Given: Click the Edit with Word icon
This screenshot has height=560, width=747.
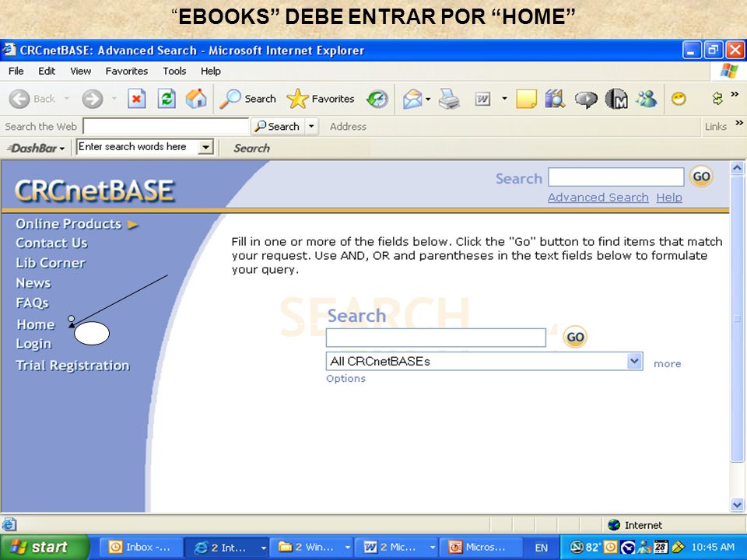Looking at the screenshot, I should pyautogui.click(x=482, y=99).
